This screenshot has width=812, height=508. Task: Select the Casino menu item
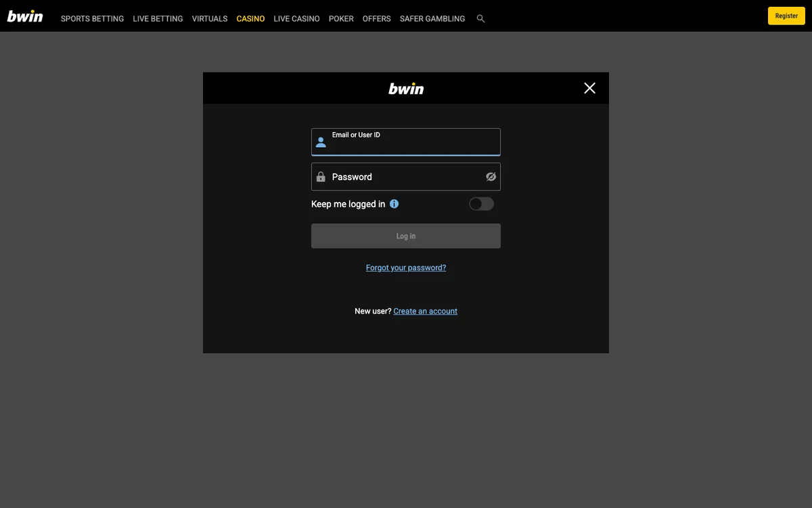(250, 19)
